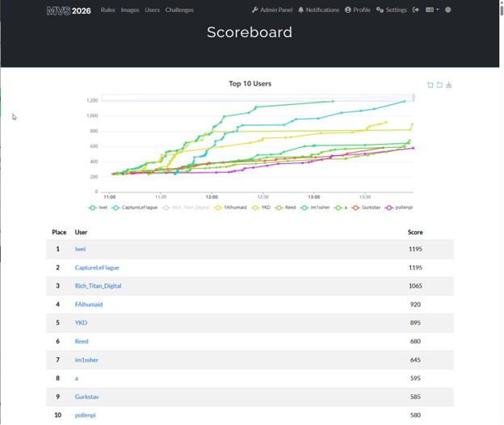Open the Images page
This screenshot has width=504, height=425.
click(130, 10)
